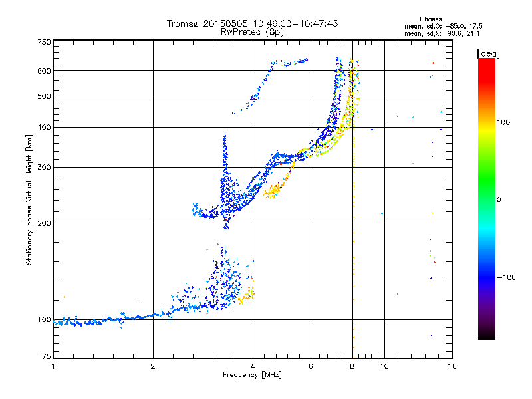
Task: Click the x-axis tick label '2'
Action: [x=153, y=366]
